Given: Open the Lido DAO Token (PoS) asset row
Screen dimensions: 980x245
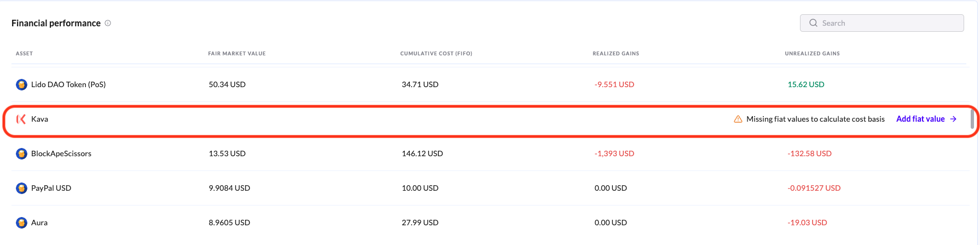Looking at the screenshot, I should coord(68,84).
